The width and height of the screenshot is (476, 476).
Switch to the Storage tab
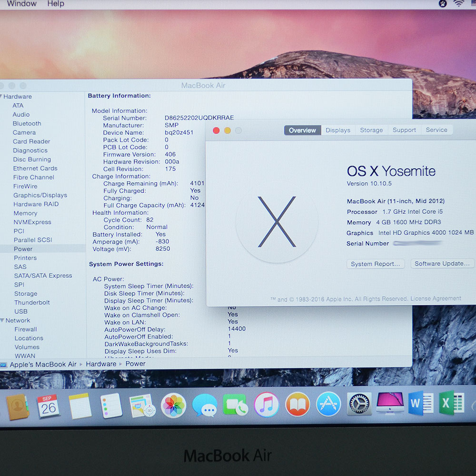tap(371, 130)
